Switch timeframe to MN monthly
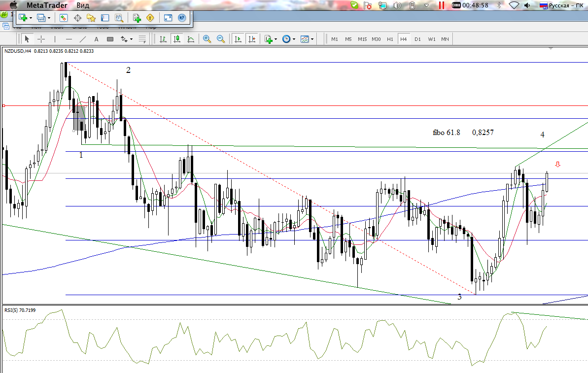This screenshot has height=373, width=588. [445, 39]
